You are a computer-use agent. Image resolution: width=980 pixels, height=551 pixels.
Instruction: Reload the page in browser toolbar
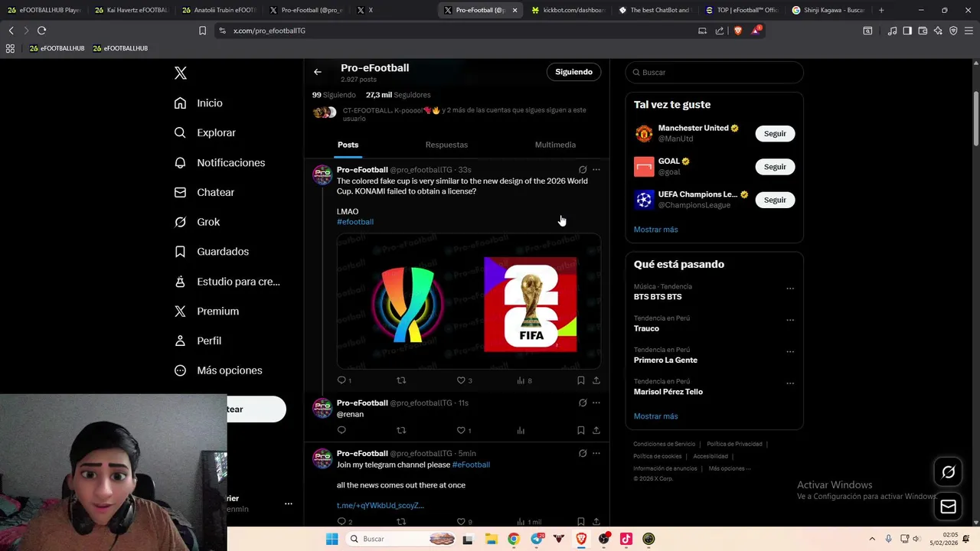[x=41, y=31]
